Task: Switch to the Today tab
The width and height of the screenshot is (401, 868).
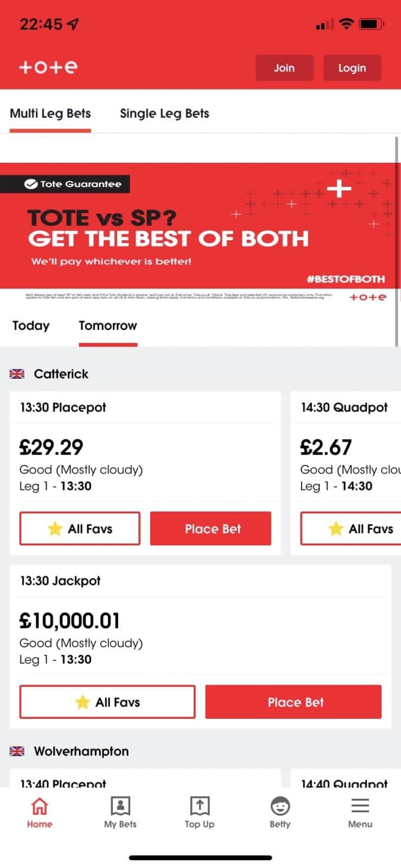Action: [31, 325]
